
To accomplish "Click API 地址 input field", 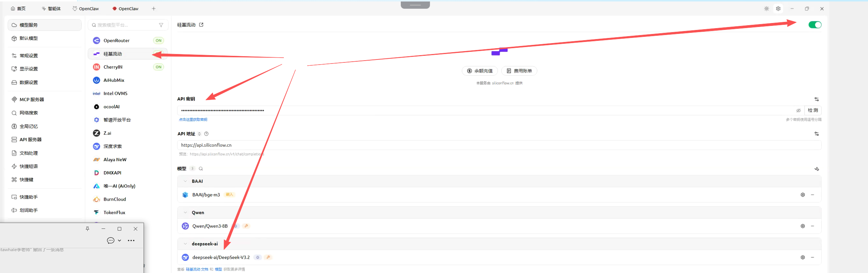I will 499,145.
